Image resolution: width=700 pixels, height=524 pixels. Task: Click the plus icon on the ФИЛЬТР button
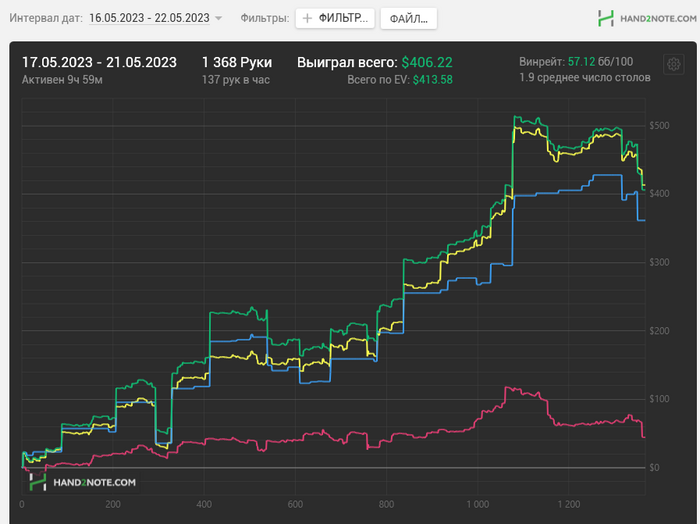(x=307, y=18)
